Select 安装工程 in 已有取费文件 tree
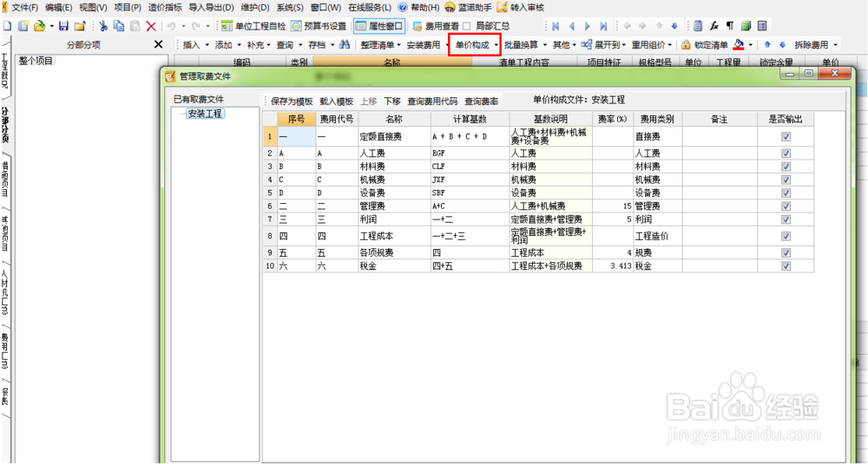This screenshot has width=868, height=464. [205, 114]
